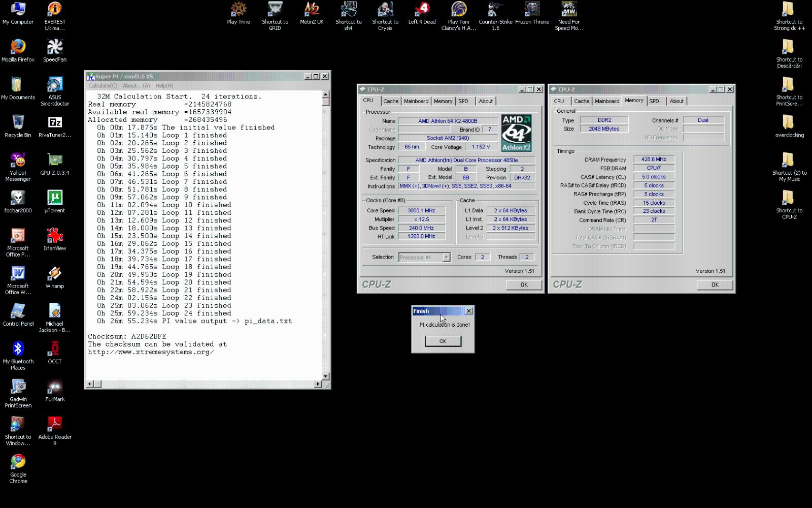
Task: Launch Mozilla Firefox from desktop
Action: coord(18,50)
